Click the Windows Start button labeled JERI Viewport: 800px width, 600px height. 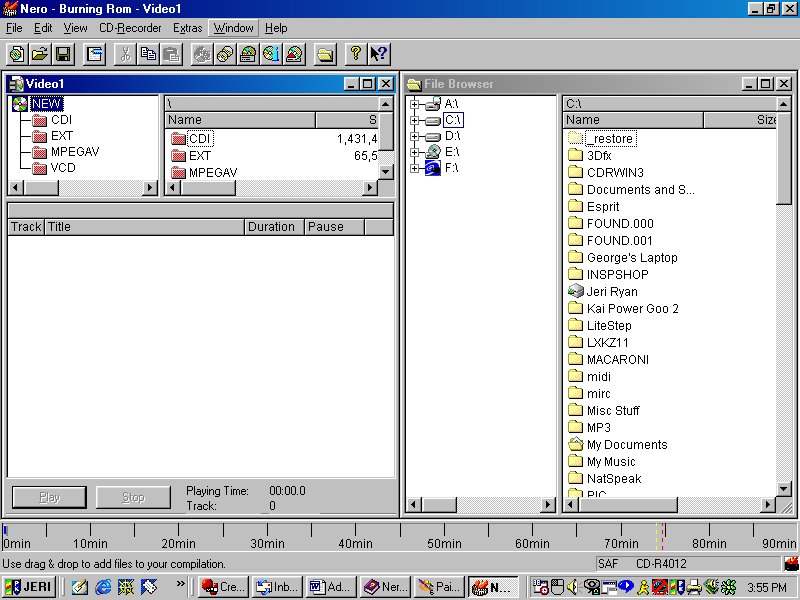tap(30, 587)
